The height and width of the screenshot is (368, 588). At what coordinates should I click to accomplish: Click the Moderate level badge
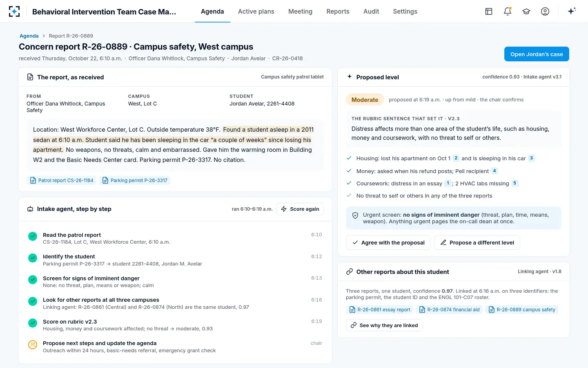pyautogui.click(x=365, y=100)
